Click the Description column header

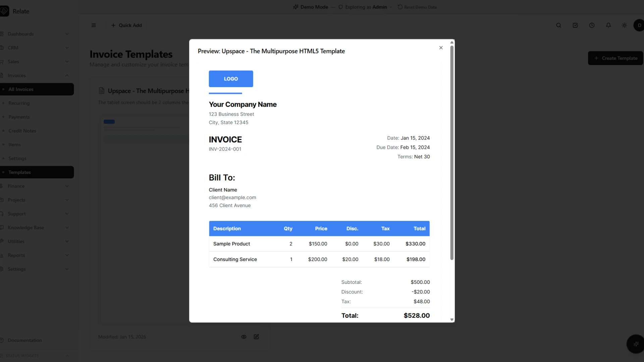click(227, 229)
